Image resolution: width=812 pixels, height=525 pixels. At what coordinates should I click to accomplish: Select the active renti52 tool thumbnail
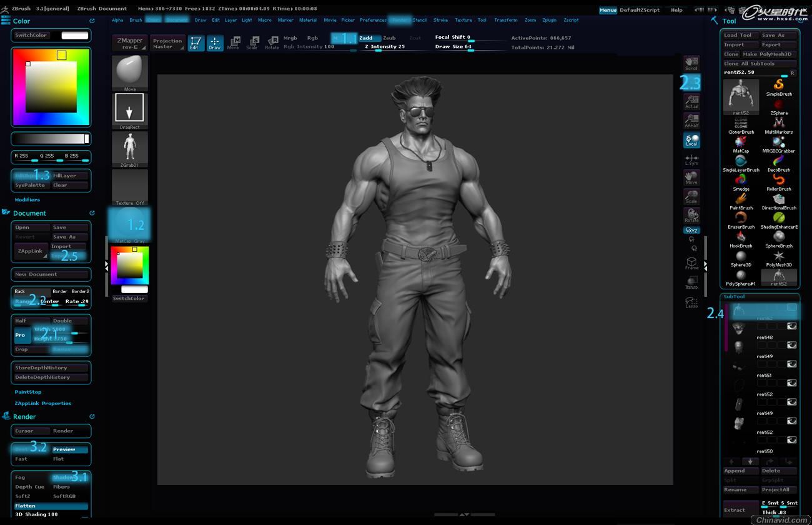tap(741, 96)
